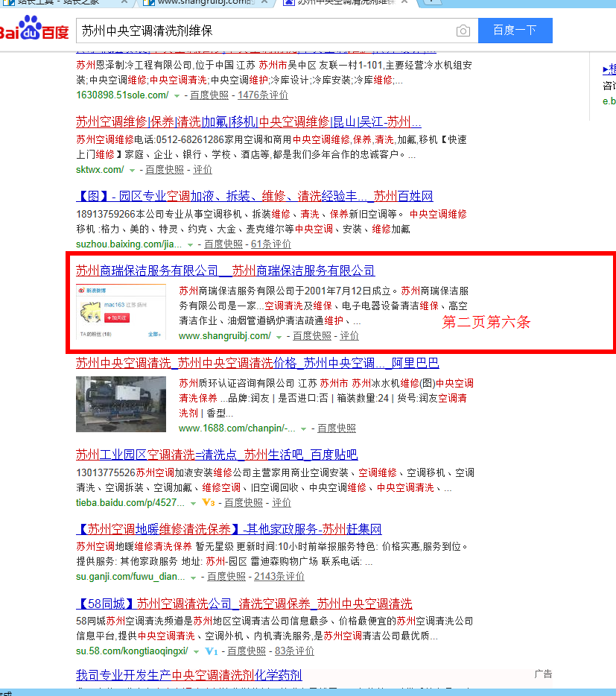Open 百度快照 for the shangruibj.com result

coord(312,336)
